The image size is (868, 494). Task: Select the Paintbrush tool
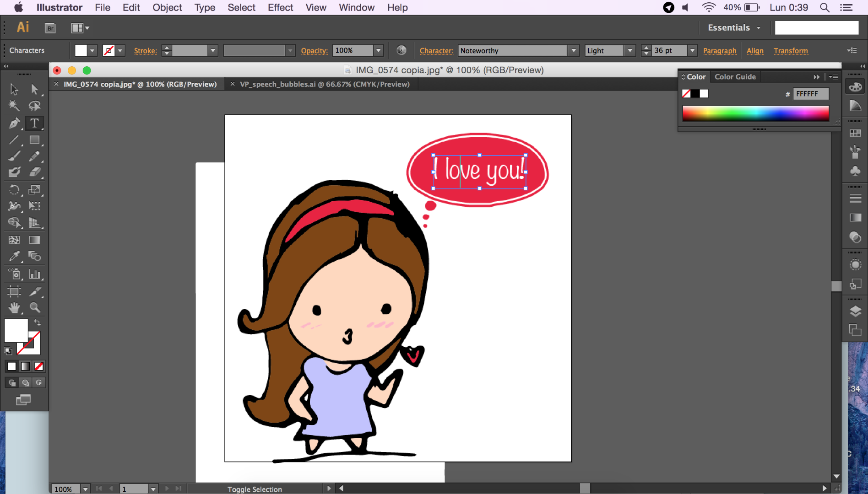[14, 156]
